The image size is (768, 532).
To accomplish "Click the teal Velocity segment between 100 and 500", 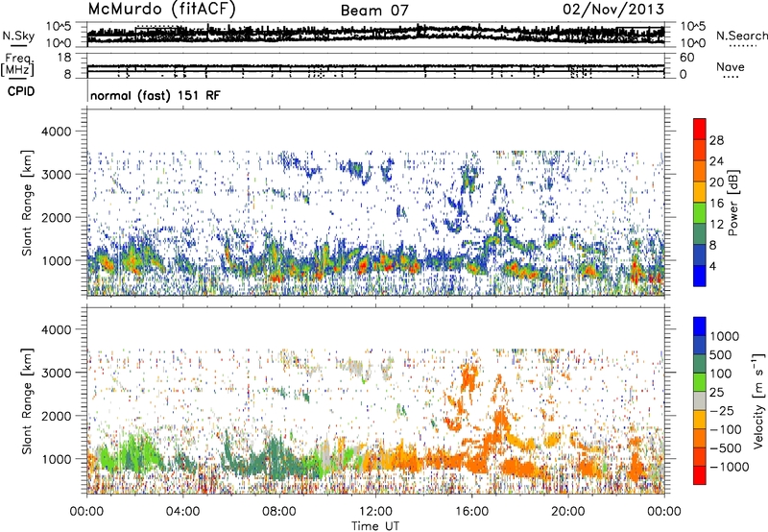I will [700, 364].
